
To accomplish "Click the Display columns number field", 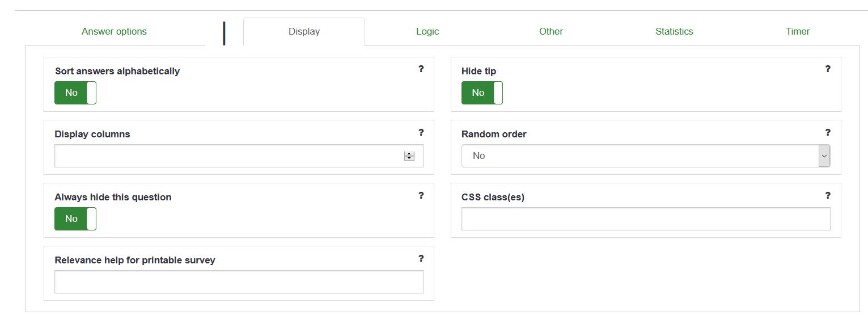I will pyautogui.click(x=227, y=156).
